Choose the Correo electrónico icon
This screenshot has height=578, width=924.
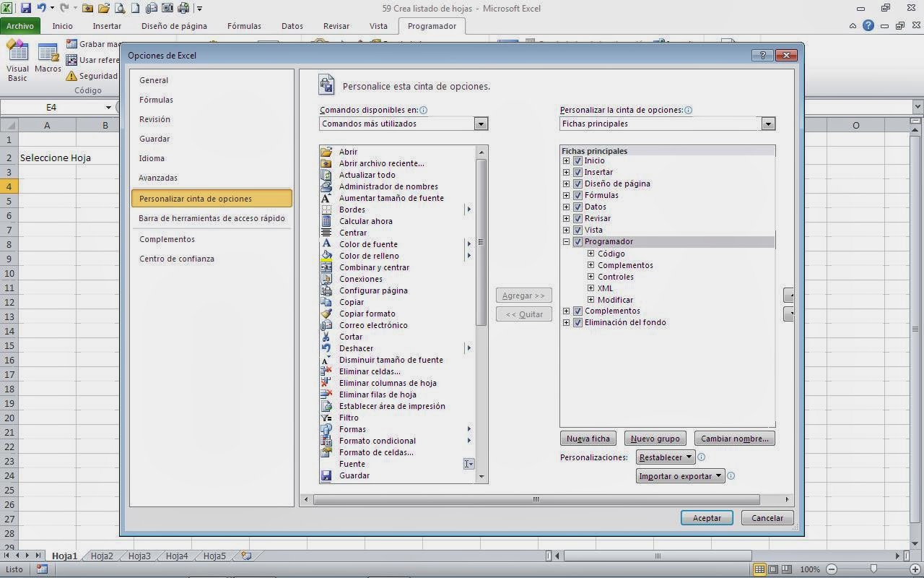326,325
